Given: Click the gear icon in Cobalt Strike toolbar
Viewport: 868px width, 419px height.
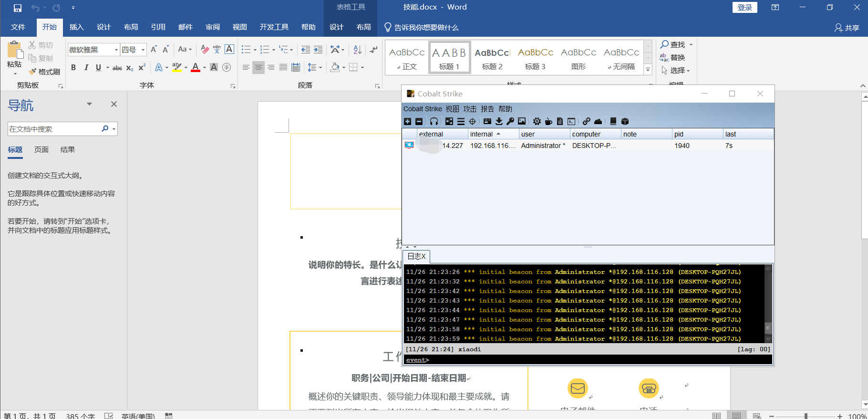Looking at the screenshot, I should click(537, 121).
